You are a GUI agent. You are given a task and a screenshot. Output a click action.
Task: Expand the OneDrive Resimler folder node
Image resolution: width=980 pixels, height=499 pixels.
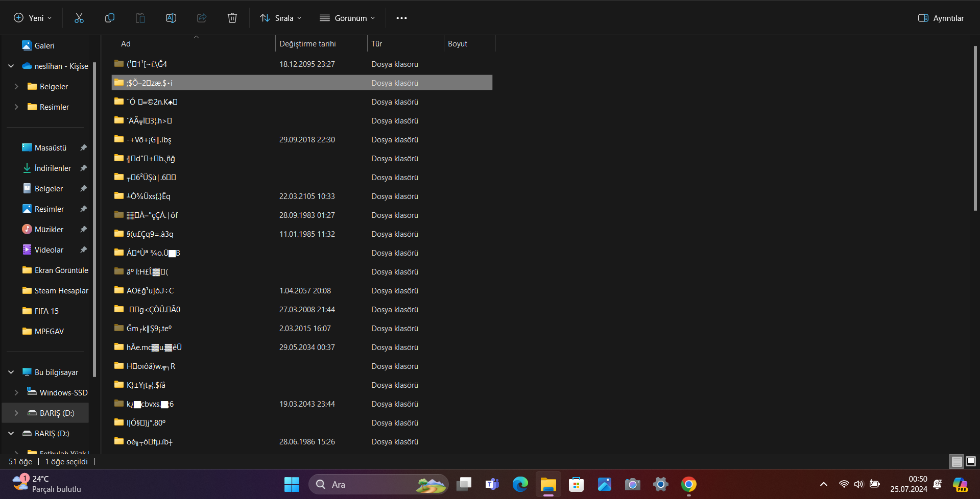pos(16,107)
